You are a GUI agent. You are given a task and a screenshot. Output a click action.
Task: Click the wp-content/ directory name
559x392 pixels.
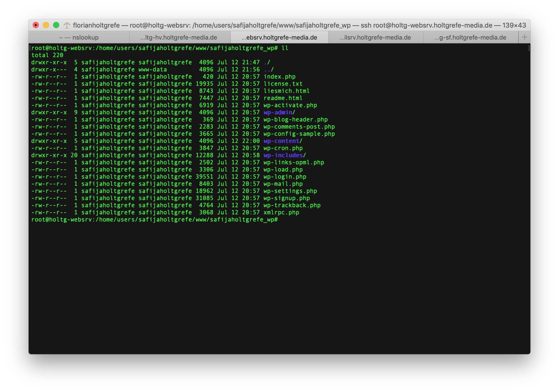coord(283,141)
